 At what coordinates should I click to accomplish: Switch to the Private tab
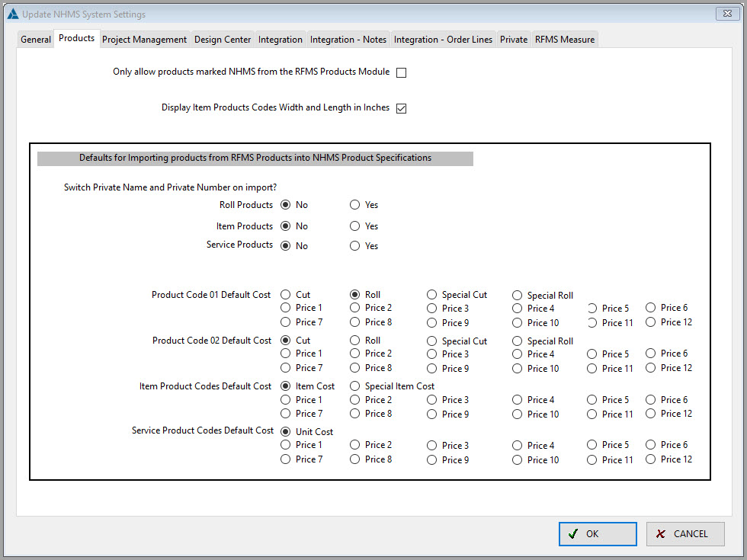pos(514,40)
